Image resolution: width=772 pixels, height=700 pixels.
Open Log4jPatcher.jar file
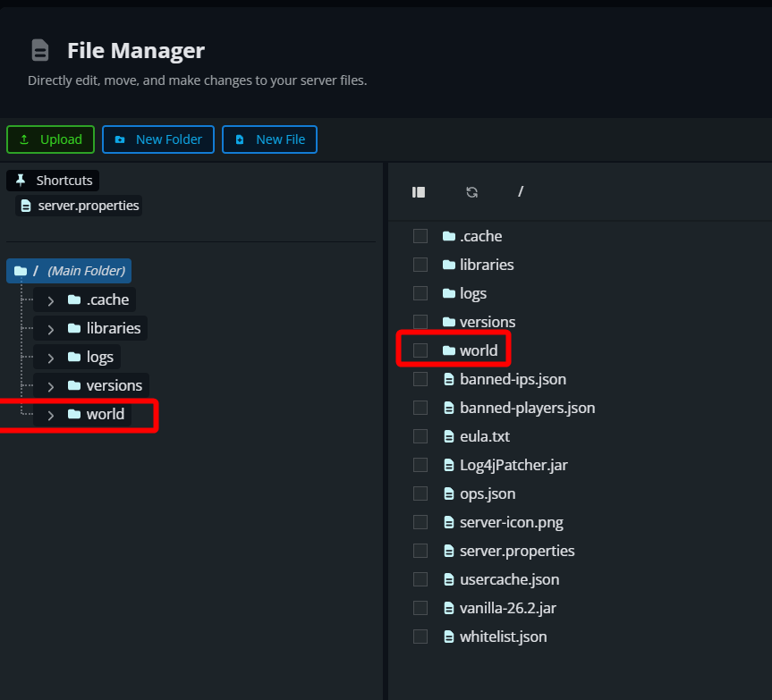click(x=513, y=466)
